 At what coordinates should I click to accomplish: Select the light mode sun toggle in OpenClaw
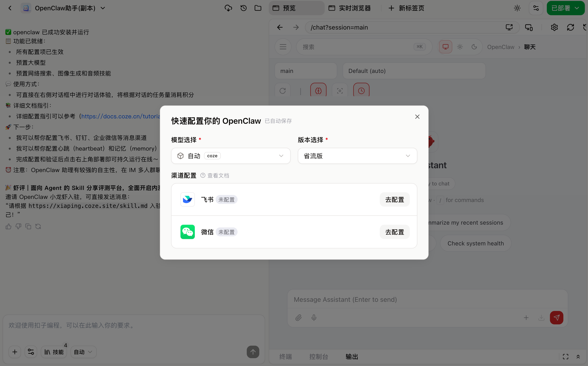(x=460, y=47)
